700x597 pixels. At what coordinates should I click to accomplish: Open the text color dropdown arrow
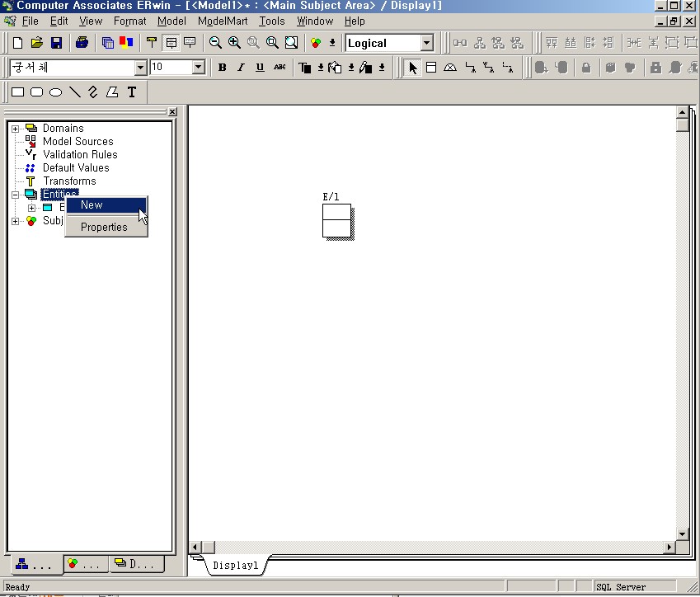pos(321,68)
